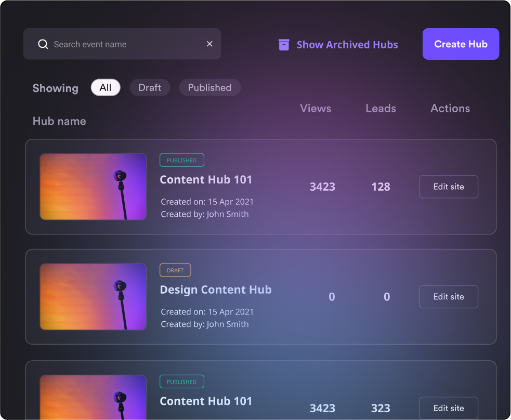This screenshot has height=420, width=511.
Task: Click the leads count of Design Content Hub
Action: coord(387,297)
